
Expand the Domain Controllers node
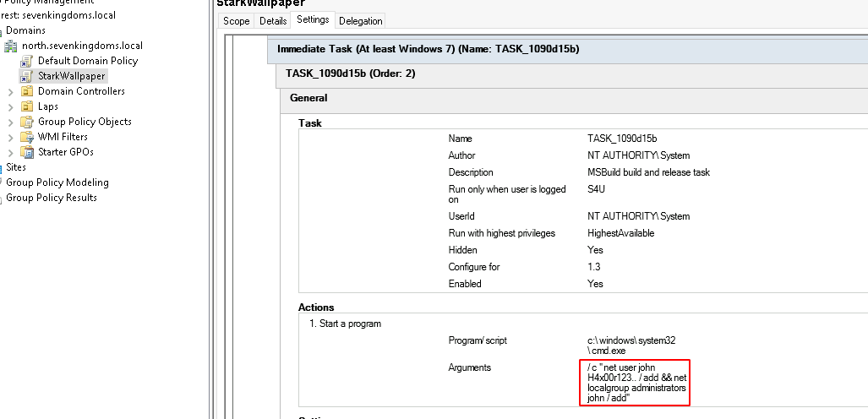tap(10, 92)
